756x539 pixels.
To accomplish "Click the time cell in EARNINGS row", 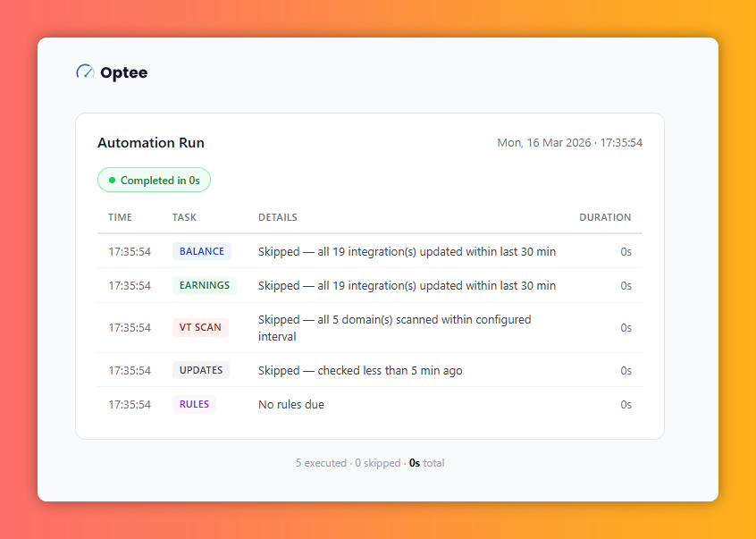I will [x=130, y=286].
